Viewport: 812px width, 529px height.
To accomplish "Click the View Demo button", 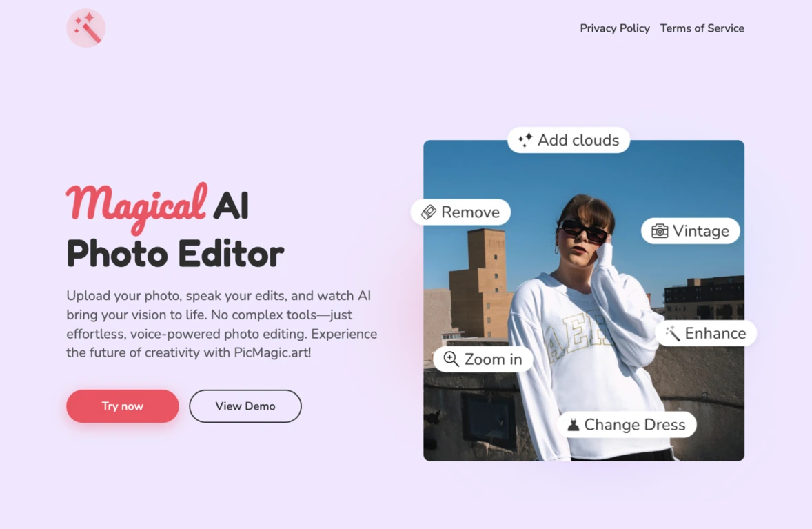I will 245,406.
